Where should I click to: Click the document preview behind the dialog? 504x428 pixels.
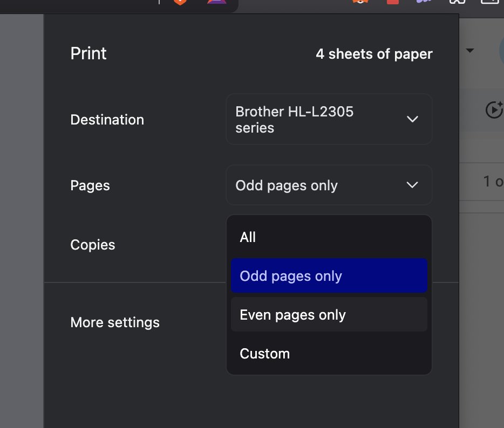click(x=22, y=216)
